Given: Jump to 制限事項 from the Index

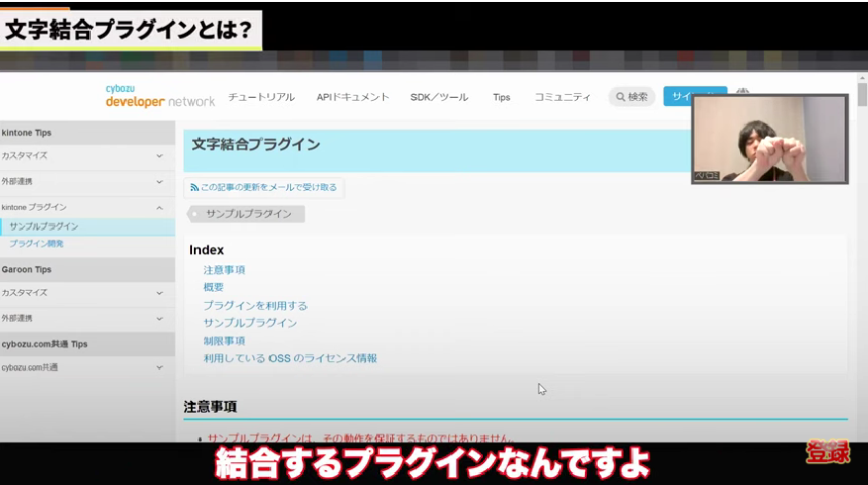Looking at the screenshot, I should pos(225,341).
